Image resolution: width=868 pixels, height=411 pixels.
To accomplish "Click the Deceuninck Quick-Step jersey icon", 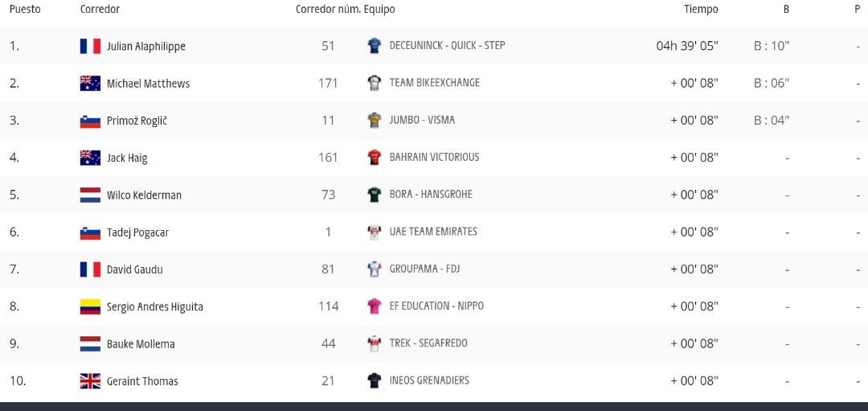I will click(x=375, y=45).
